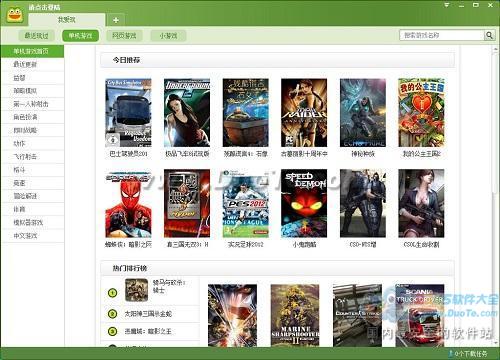Screen dimensions: 500x360
Task: Focus the game name search field
Action: click(442, 35)
